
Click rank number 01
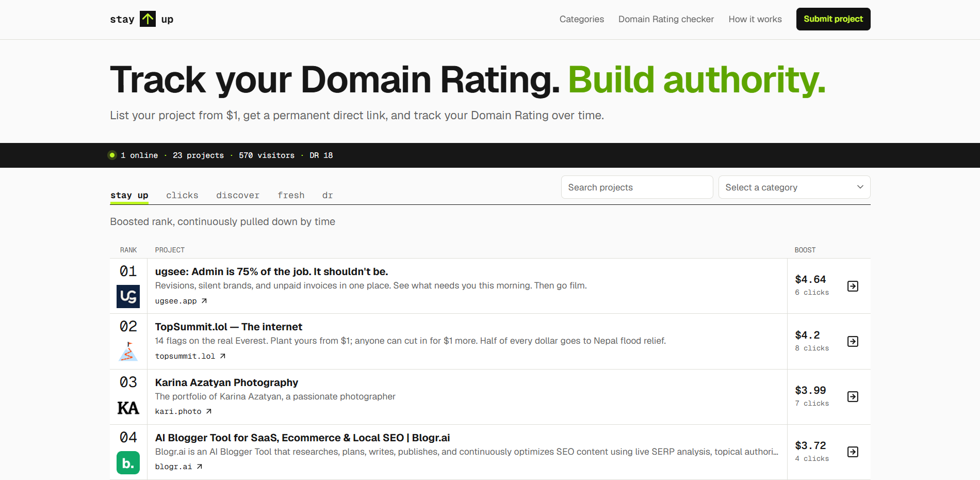pos(128,271)
